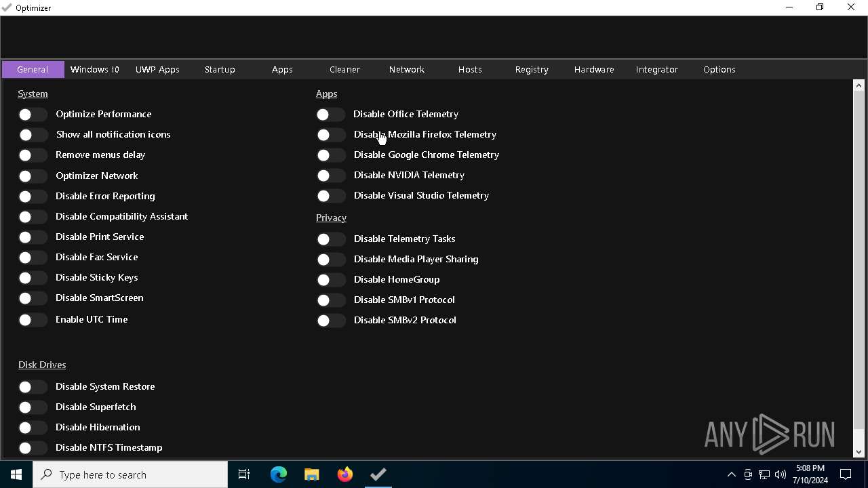
Task: Toggle Disable Visual Studio Telemetry
Action: click(x=331, y=196)
